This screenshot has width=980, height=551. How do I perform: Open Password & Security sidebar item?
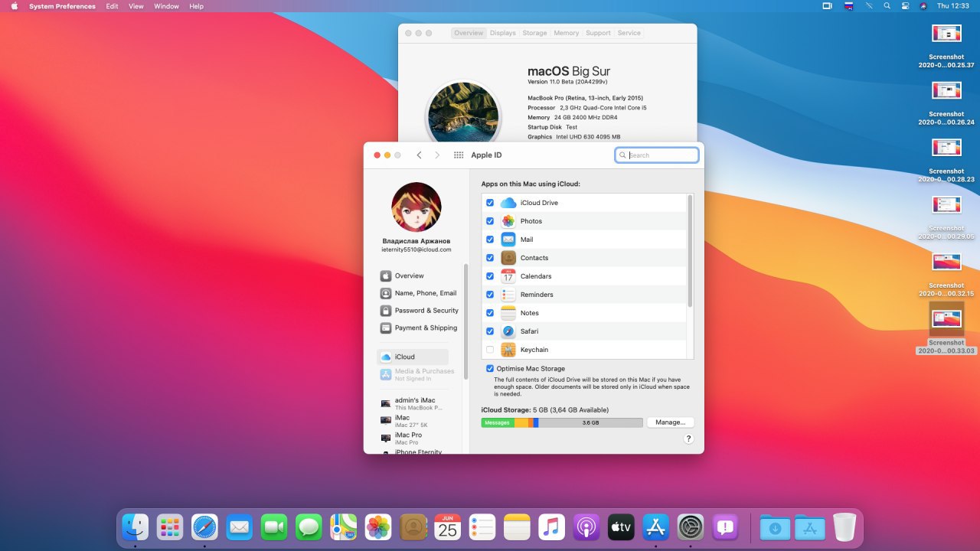click(x=419, y=311)
